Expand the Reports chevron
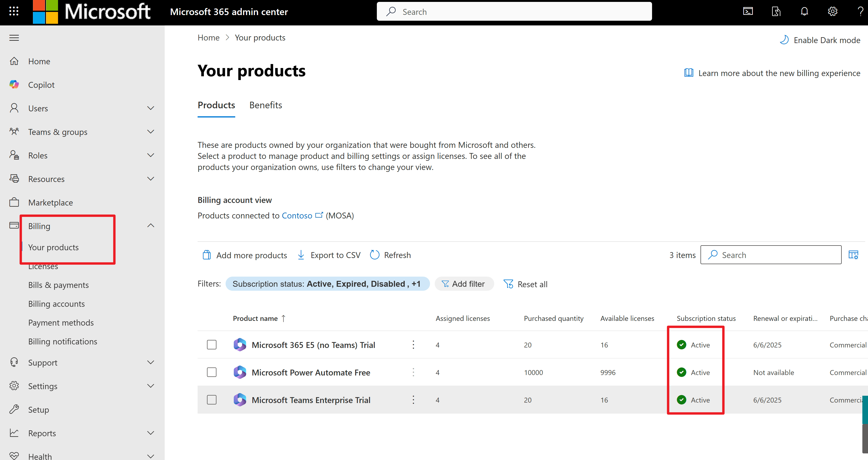The height and width of the screenshot is (460, 868). tap(151, 433)
